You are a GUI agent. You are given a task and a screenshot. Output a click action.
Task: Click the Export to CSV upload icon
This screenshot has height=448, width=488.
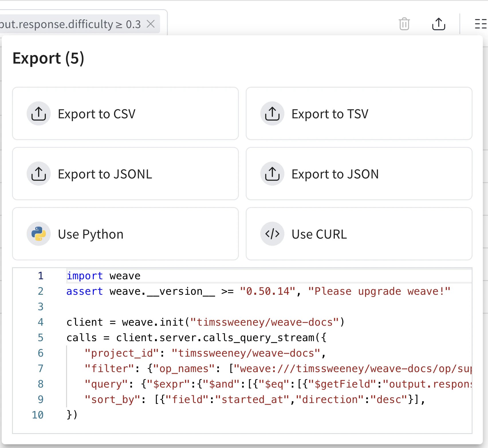point(39,114)
